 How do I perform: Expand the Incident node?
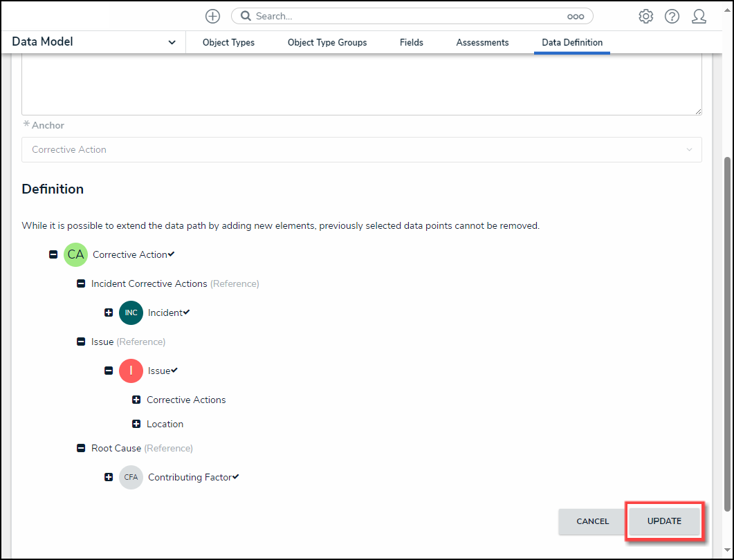[x=109, y=312]
